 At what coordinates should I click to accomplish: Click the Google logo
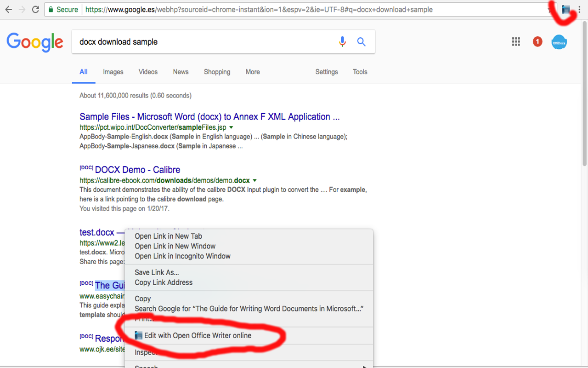tap(34, 42)
